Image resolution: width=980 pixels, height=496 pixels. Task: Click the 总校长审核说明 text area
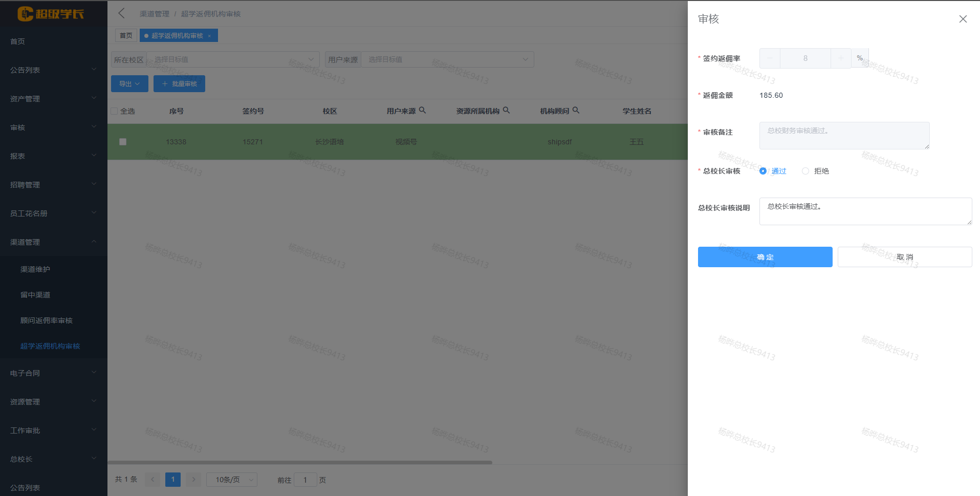click(x=865, y=211)
